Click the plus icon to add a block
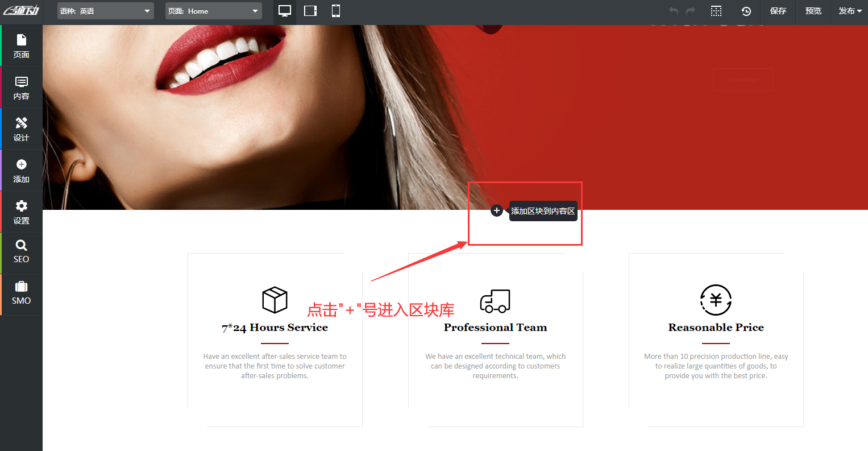Screen dimensions: 868x451 click(x=496, y=211)
